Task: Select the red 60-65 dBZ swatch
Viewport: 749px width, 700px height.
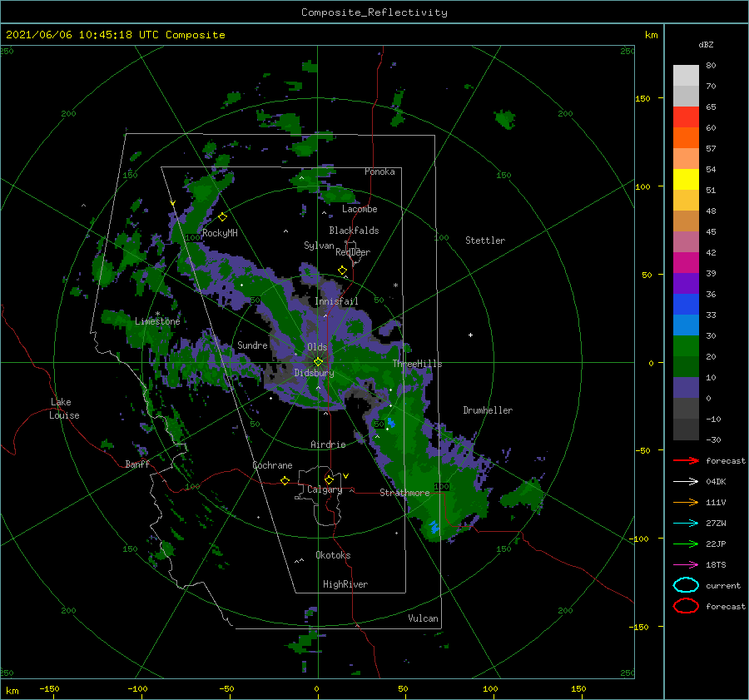Action: 686,117
